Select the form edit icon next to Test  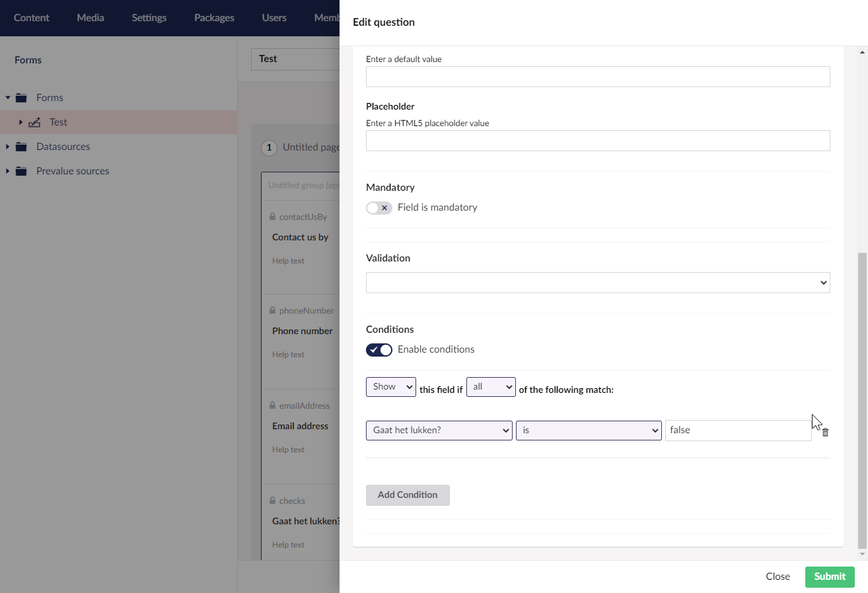pos(35,122)
